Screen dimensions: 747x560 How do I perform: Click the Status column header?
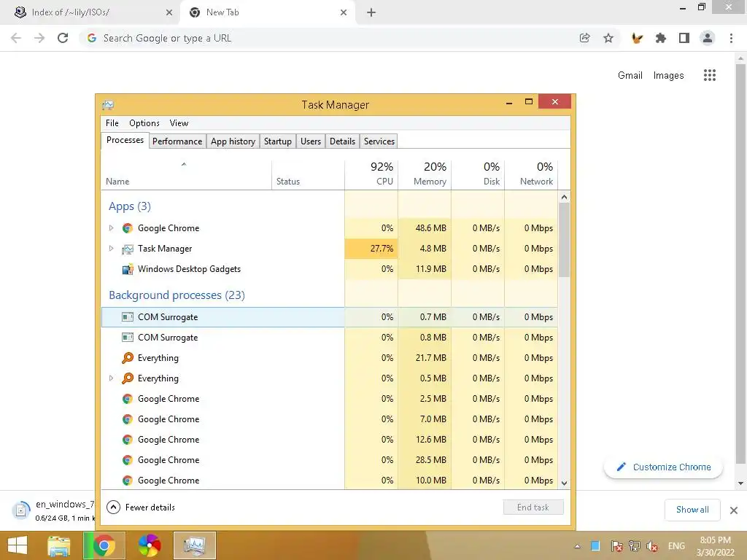(309, 174)
